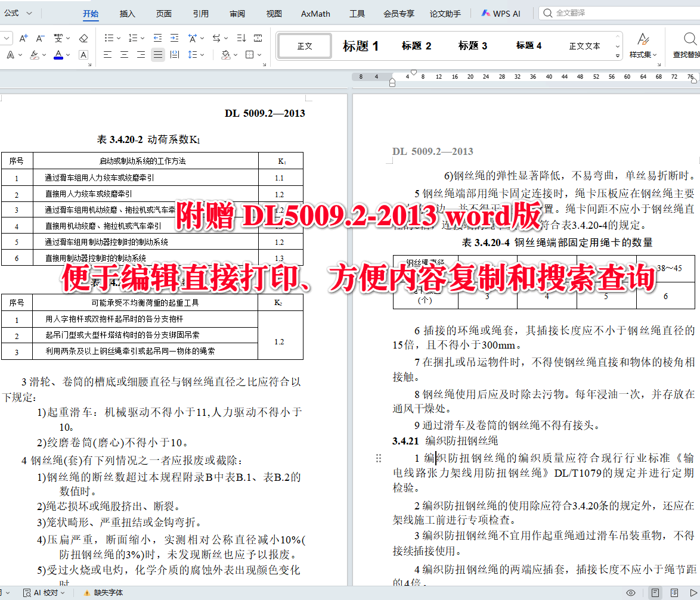The width and height of the screenshot is (700, 600).
Task: Apply the 正文 style
Action: [x=305, y=46]
